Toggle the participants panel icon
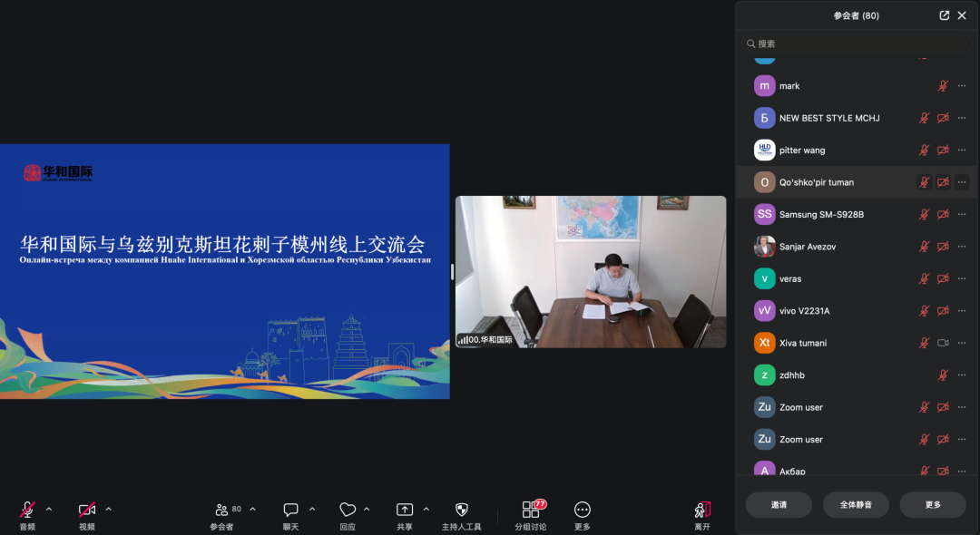The image size is (980, 535). (221, 510)
